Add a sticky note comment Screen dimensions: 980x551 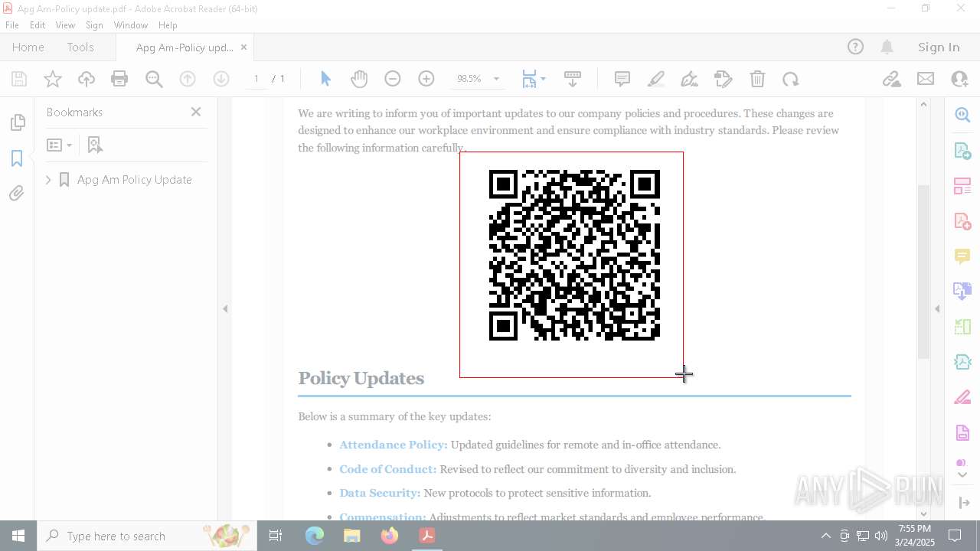click(x=622, y=79)
